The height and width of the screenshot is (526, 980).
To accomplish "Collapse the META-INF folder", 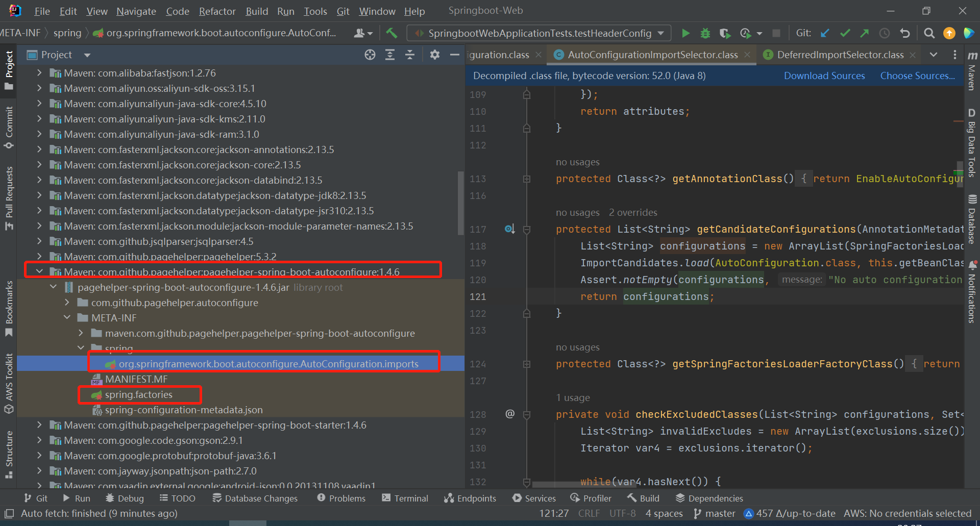I will (67, 317).
